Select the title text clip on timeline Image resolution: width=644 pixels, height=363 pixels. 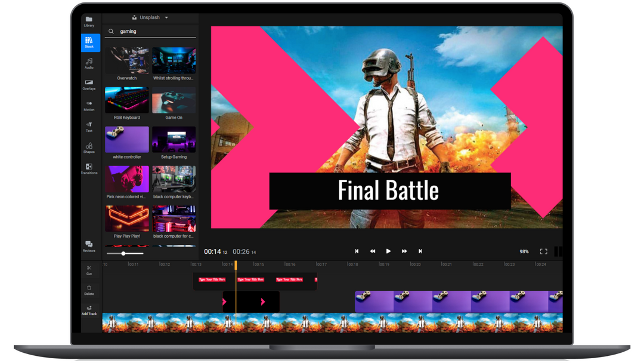[x=255, y=281]
